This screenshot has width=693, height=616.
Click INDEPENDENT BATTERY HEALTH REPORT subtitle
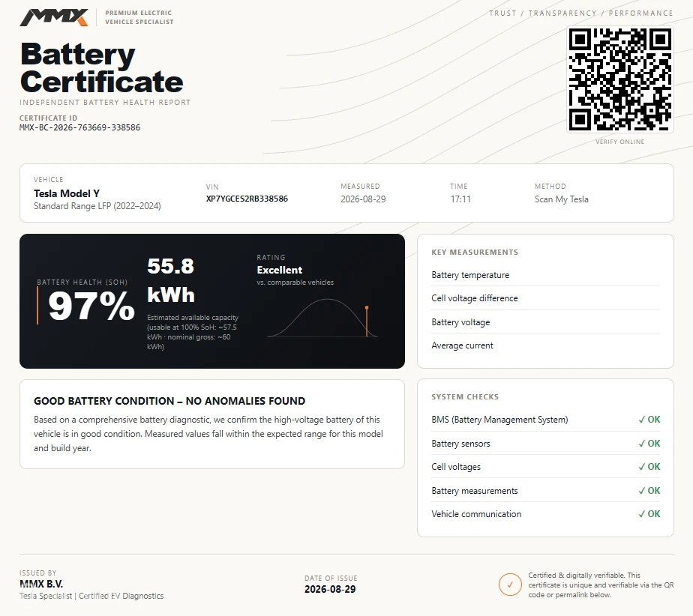(105, 103)
